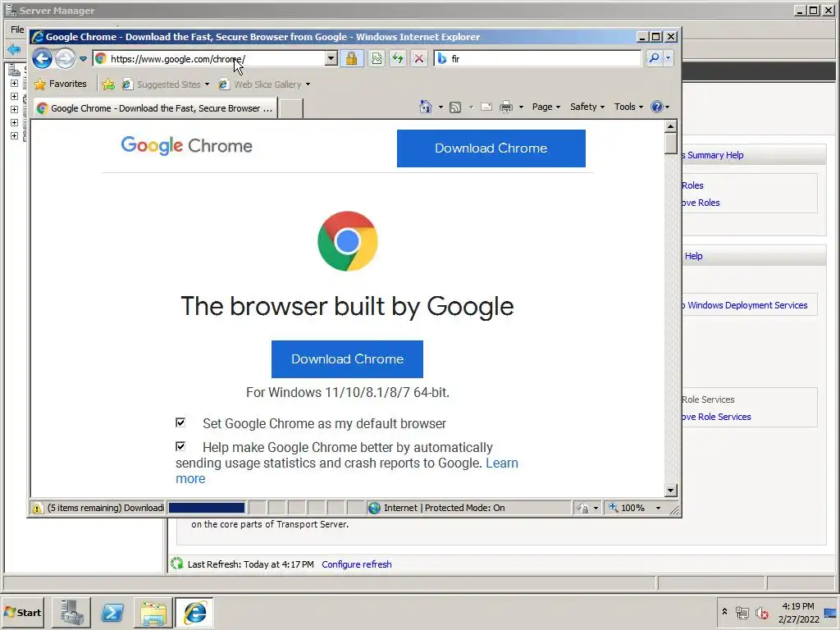Open the Print options dropdown arrow

tap(521, 107)
